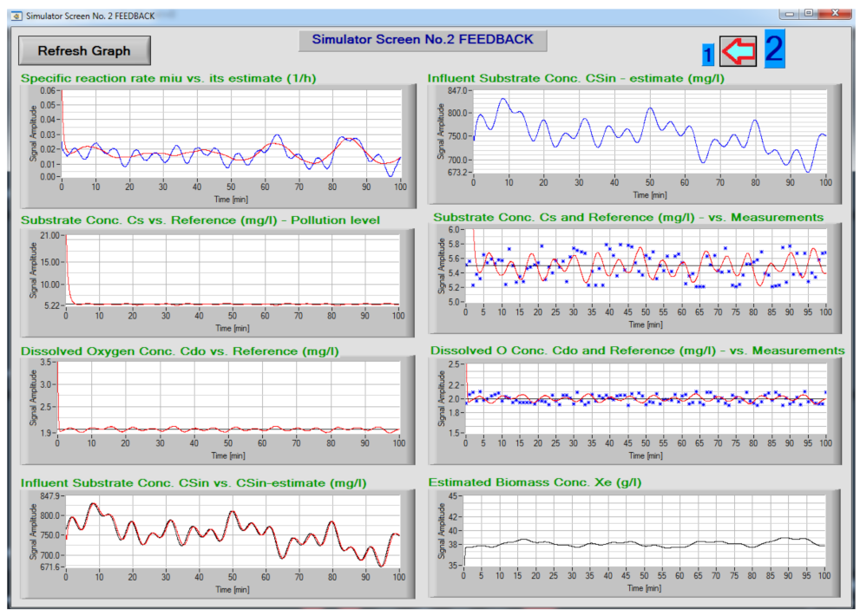
Task: Minimize the Simulator Screen No. 2 window
Action: coord(789,13)
